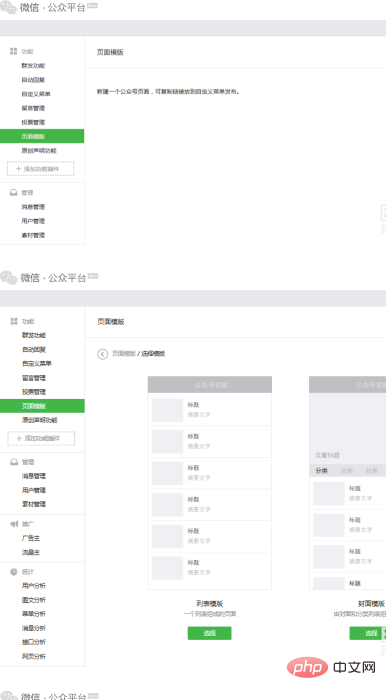Select the active 分类 tab in the cover template

322,471
